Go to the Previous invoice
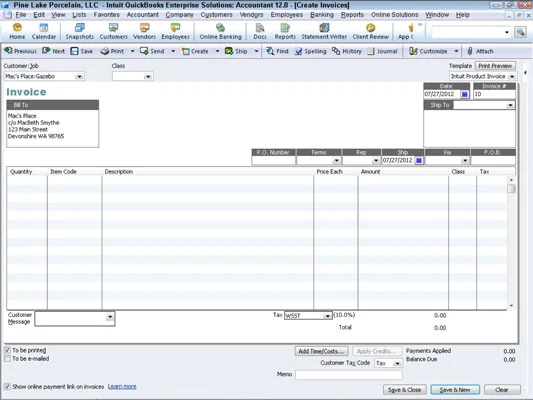Image resolution: width=533 pixels, height=400 pixels. [x=20, y=51]
